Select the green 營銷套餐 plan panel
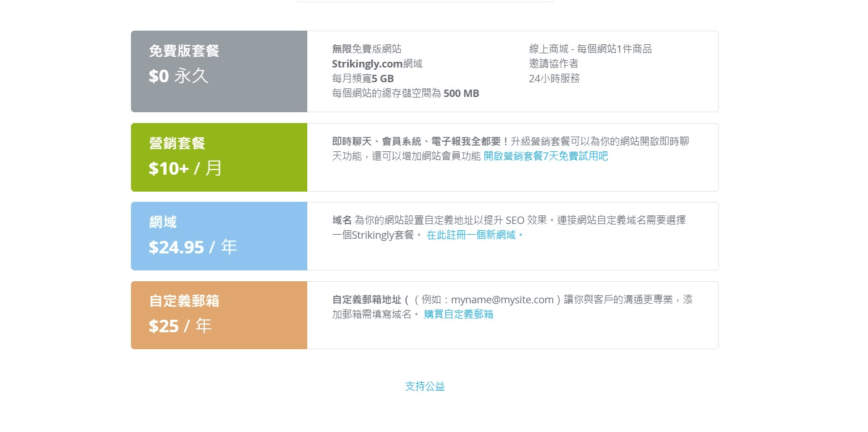This screenshot has width=868, height=432. point(219,157)
